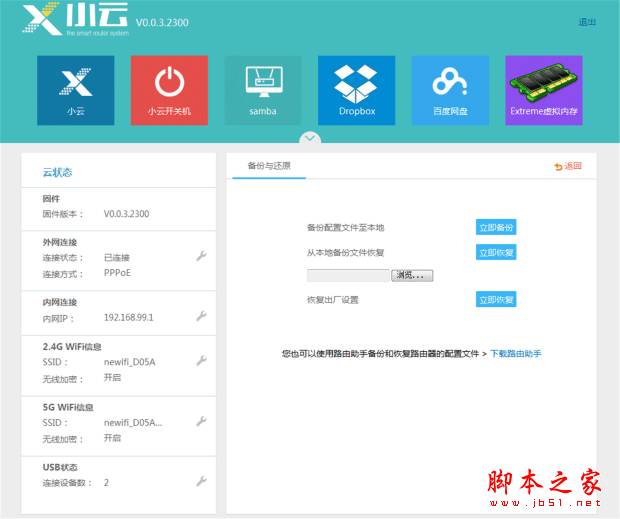
Task: Open 外网连接 settings wrench
Action: click(201, 257)
